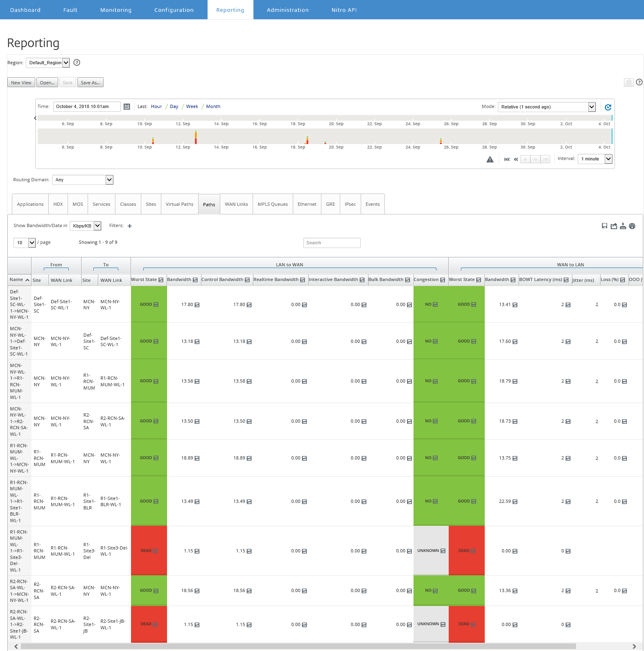This screenshot has height=651, width=644.
Task: Show last Week of data
Action: coord(192,106)
